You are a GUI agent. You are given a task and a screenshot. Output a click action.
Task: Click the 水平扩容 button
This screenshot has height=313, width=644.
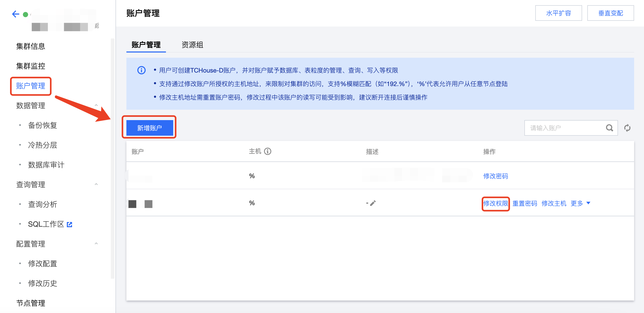(x=558, y=13)
